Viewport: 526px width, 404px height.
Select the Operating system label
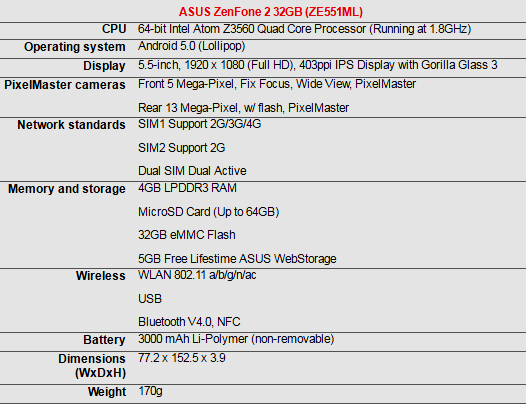click(75, 47)
